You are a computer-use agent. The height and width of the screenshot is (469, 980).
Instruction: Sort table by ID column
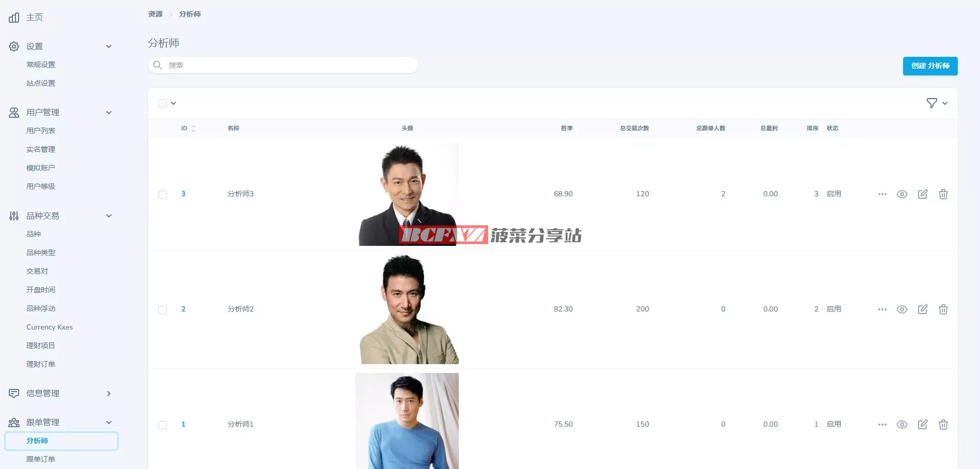(188, 128)
